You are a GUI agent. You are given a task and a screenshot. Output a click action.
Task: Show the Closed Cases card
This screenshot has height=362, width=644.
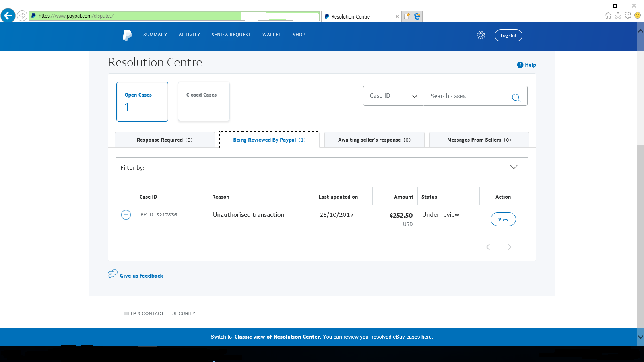pyautogui.click(x=204, y=102)
